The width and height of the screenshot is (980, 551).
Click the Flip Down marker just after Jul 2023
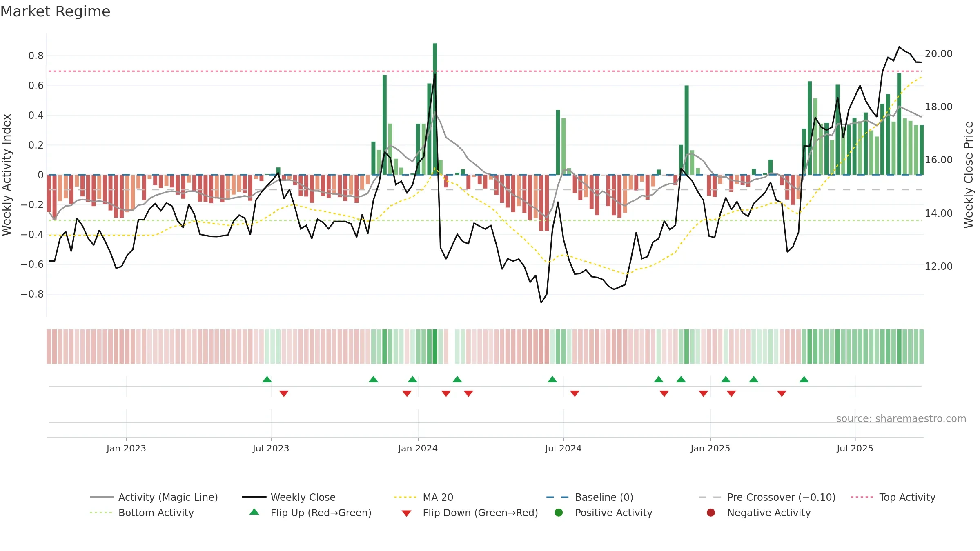284,393
